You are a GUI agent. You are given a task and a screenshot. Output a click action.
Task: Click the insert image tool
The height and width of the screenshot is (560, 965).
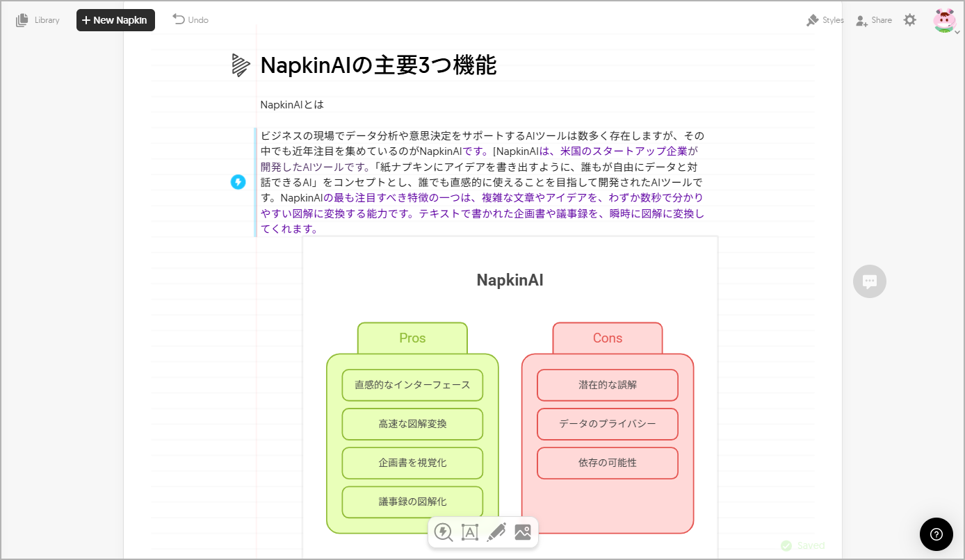point(523,532)
